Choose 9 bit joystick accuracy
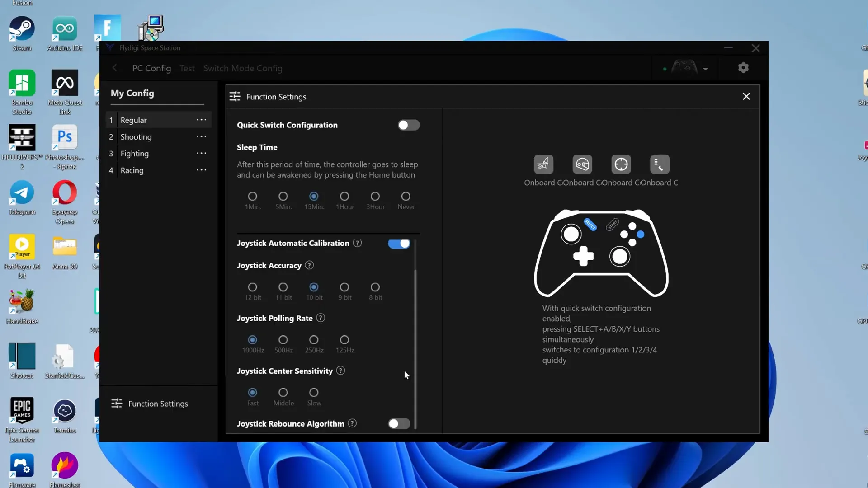 [x=344, y=287]
